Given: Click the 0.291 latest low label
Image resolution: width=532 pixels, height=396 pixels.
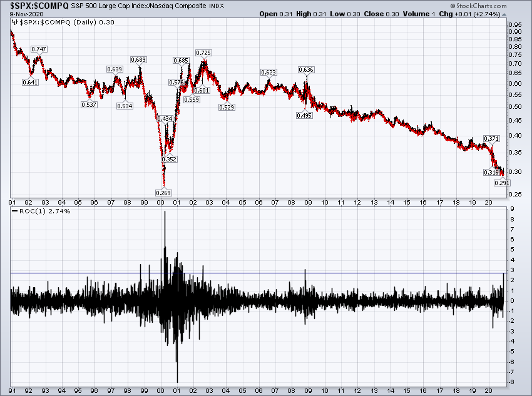Looking at the screenshot, I should [x=502, y=183].
